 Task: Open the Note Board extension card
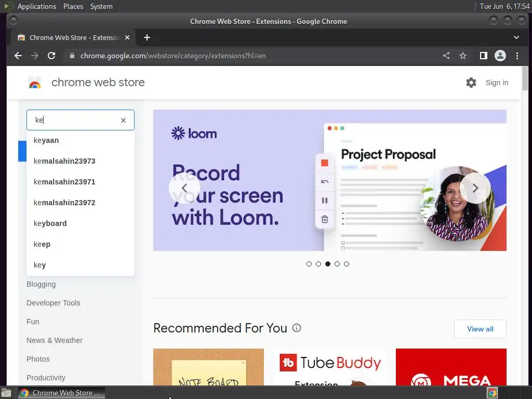click(208, 367)
